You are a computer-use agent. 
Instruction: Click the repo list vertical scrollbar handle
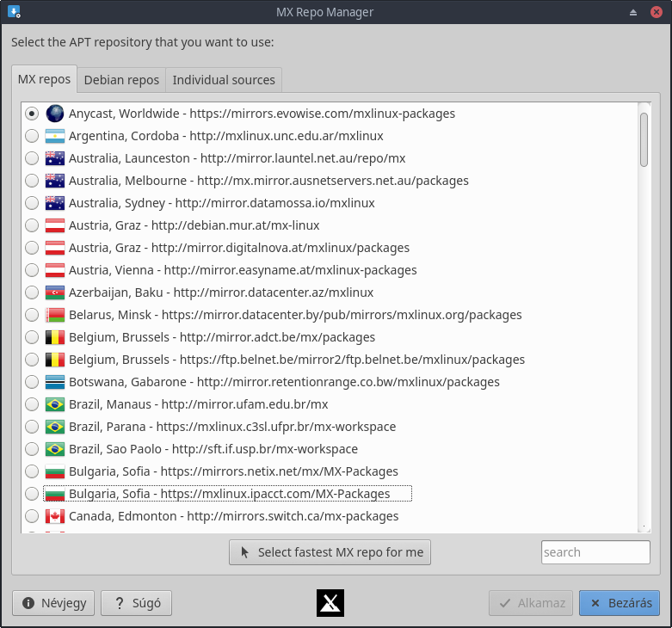644,139
